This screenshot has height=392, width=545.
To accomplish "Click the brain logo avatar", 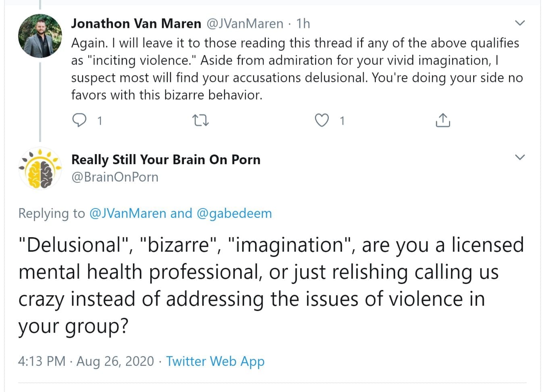I will point(40,169).
